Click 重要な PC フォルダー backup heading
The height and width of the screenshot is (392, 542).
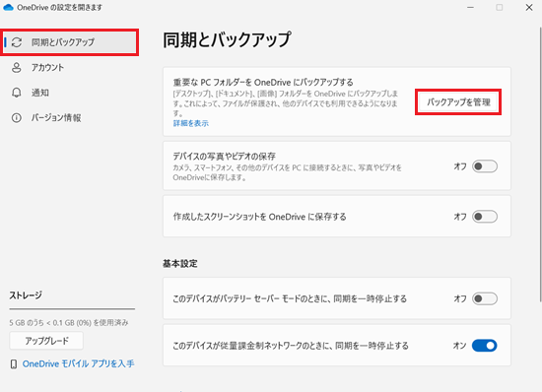[263, 82]
